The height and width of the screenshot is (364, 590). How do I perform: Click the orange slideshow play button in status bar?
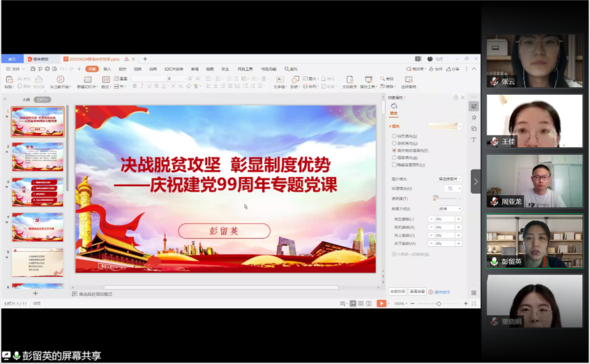click(381, 303)
